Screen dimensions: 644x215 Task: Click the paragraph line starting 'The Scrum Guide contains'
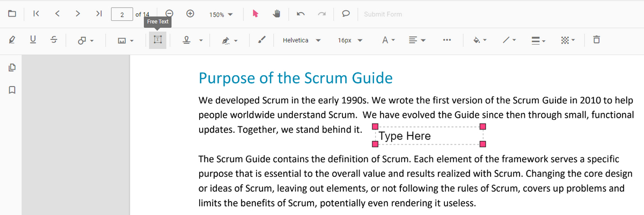(x=409, y=159)
